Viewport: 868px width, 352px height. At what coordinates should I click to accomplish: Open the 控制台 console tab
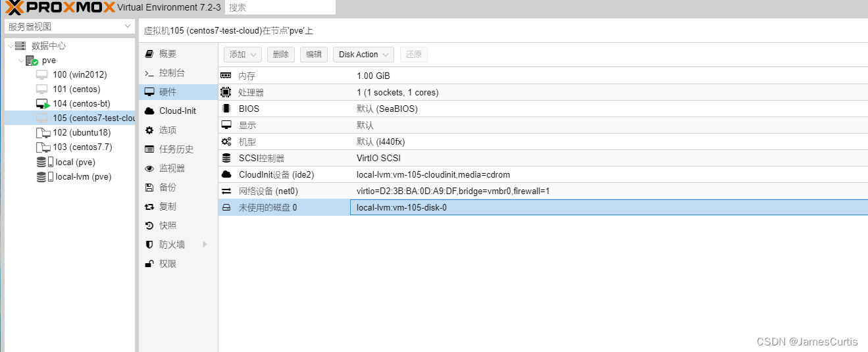[x=178, y=72]
